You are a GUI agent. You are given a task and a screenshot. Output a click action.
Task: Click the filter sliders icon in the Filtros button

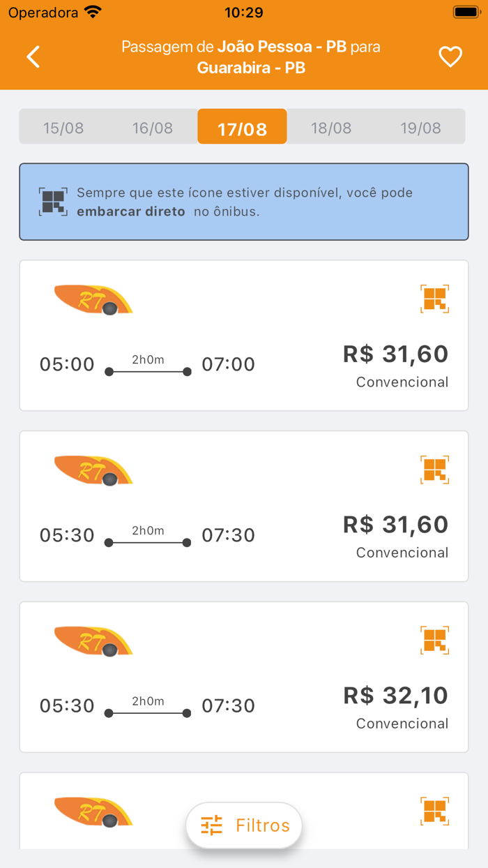tap(211, 825)
